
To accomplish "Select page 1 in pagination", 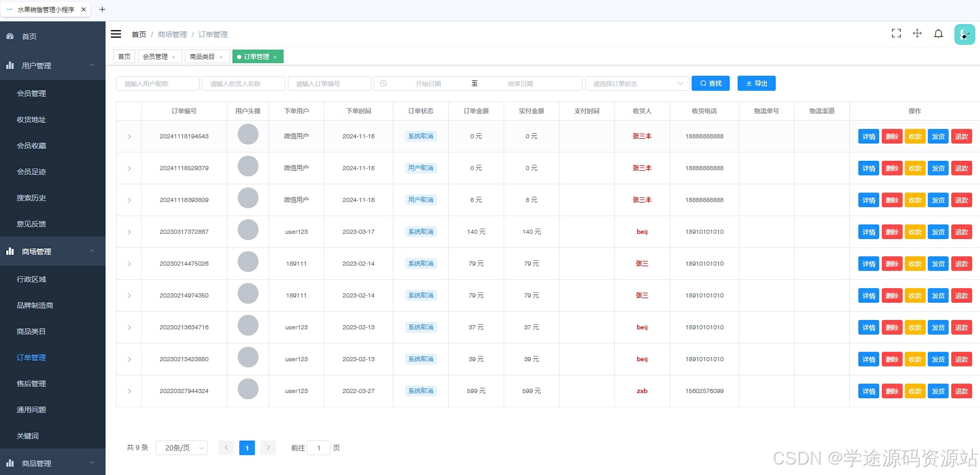I will tap(247, 448).
